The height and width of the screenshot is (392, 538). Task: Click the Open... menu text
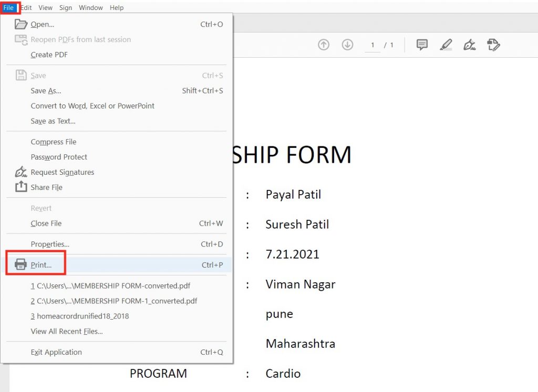click(x=43, y=24)
